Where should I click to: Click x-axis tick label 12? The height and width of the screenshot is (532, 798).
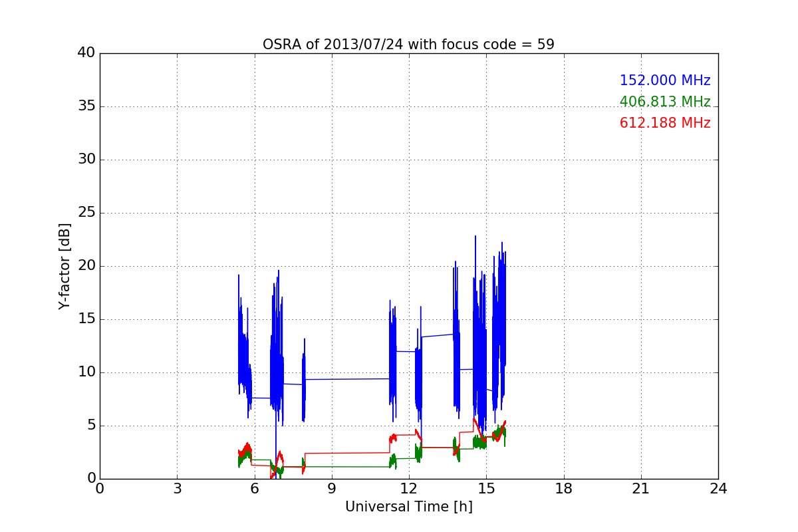[408, 489]
